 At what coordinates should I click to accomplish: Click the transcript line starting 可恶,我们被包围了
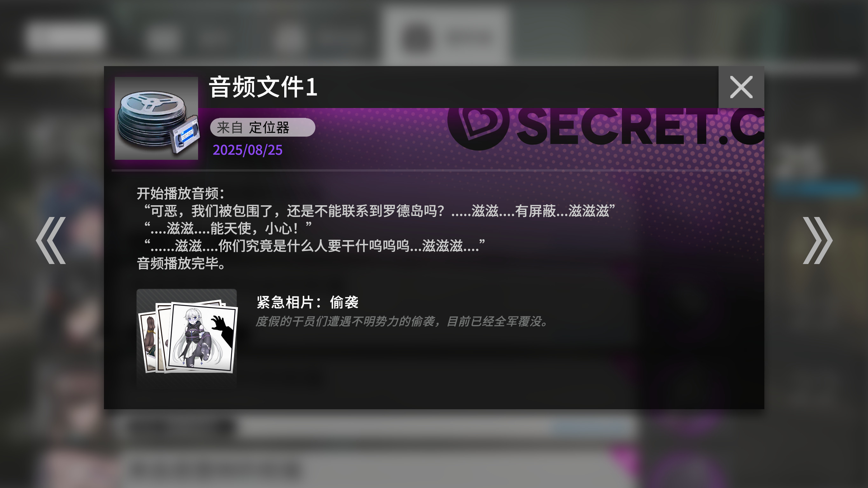[379, 211]
